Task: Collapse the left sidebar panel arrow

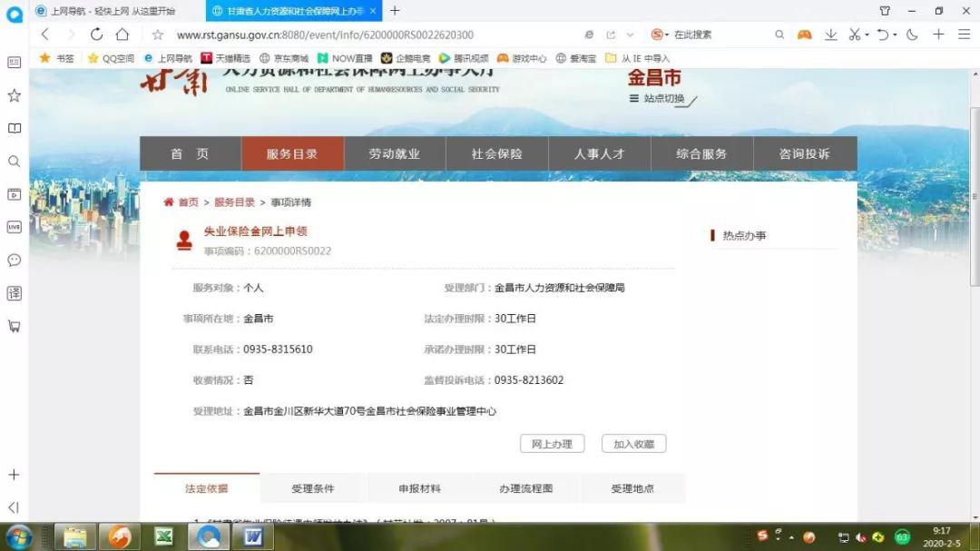Action: coord(14,507)
